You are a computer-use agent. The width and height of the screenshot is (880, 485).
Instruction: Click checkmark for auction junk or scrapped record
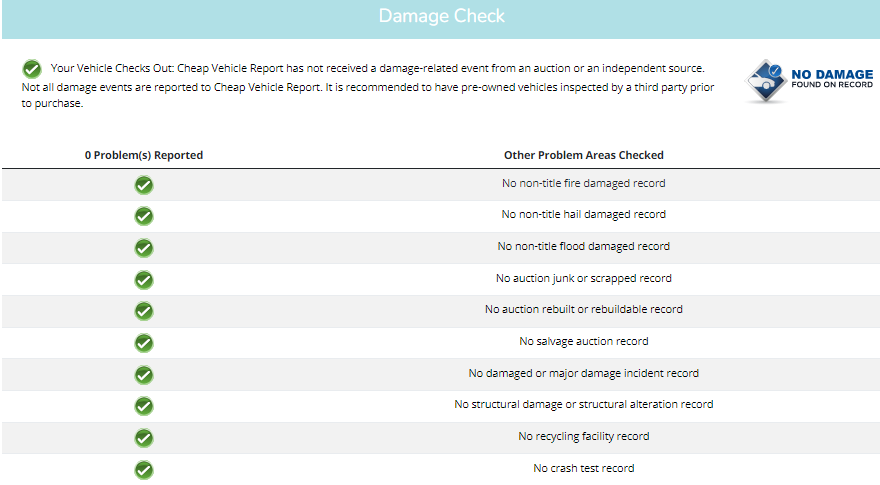click(144, 280)
